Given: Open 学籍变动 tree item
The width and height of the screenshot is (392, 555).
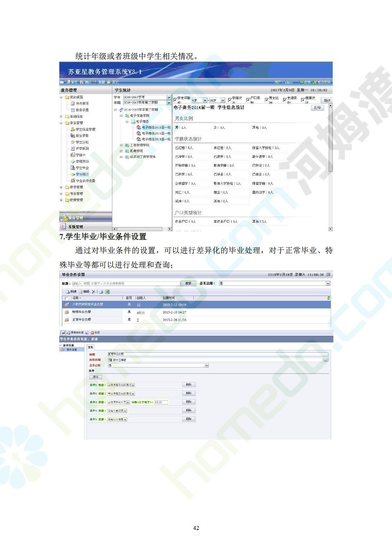Looking at the screenshot, I should tap(79, 161).
